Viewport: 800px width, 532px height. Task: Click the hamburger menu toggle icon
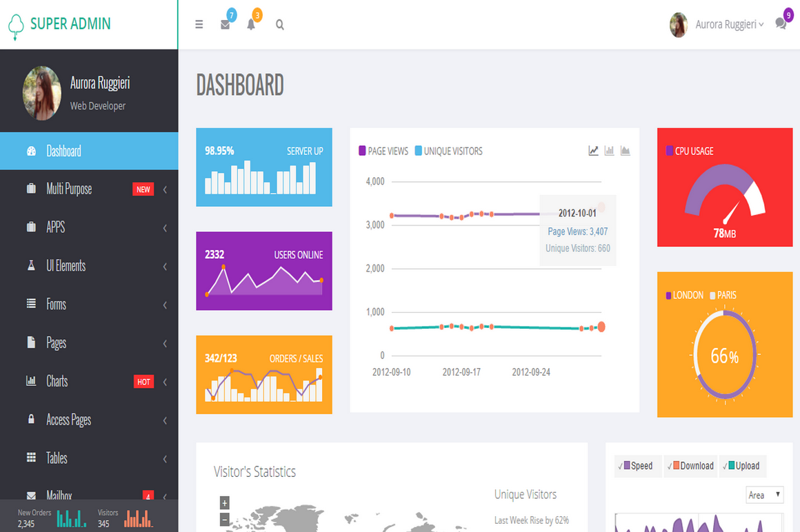[x=199, y=25]
